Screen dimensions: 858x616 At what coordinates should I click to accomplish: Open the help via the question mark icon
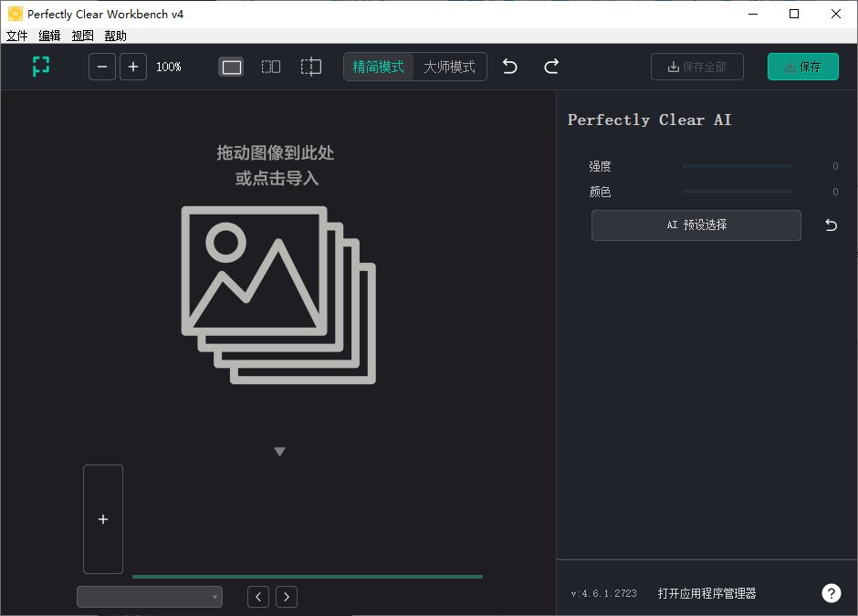831,592
